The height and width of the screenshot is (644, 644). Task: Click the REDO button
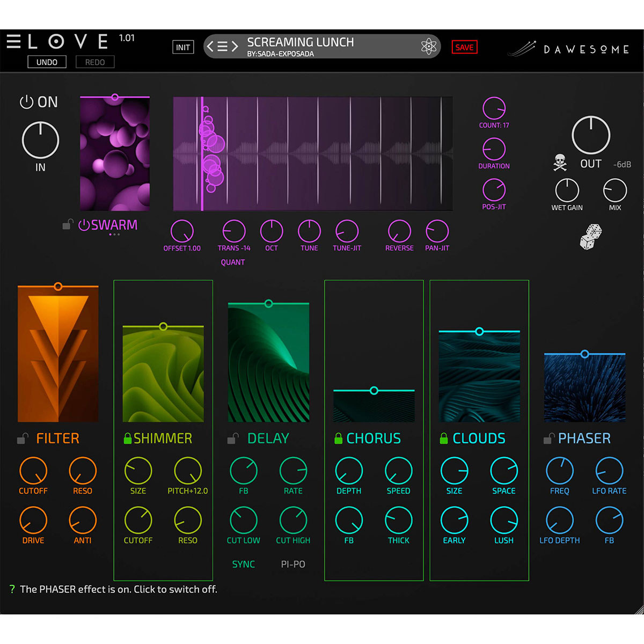point(95,62)
